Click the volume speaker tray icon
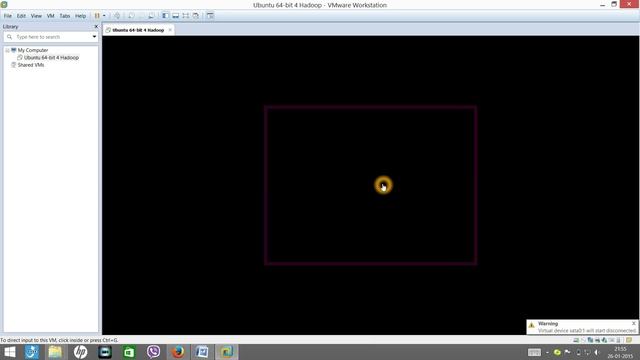The width and height of the screenshot is (640, 360). coord(597,352)
